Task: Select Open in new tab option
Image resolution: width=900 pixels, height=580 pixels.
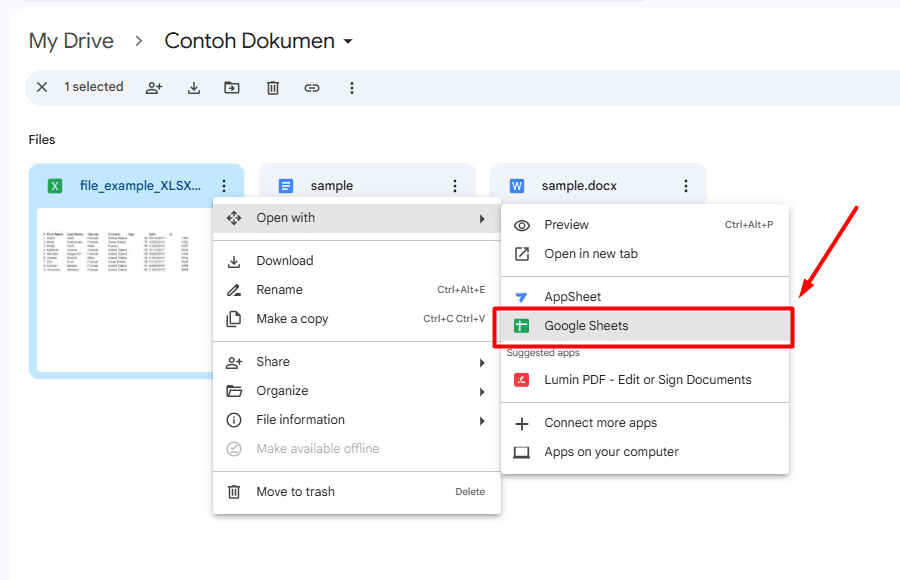Action: (x=645, y=254)
